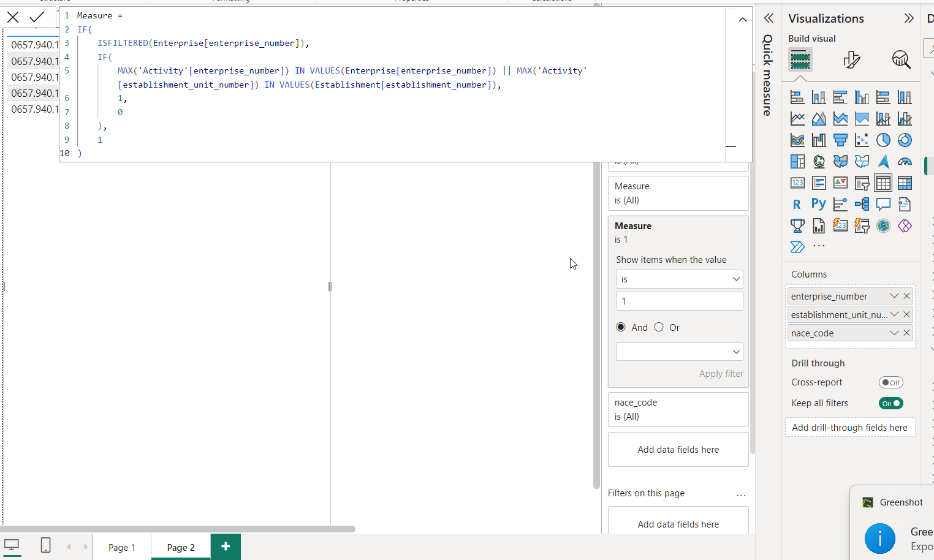Open Filters on this page more options
The image size is (934, 560).
[741, 494]
